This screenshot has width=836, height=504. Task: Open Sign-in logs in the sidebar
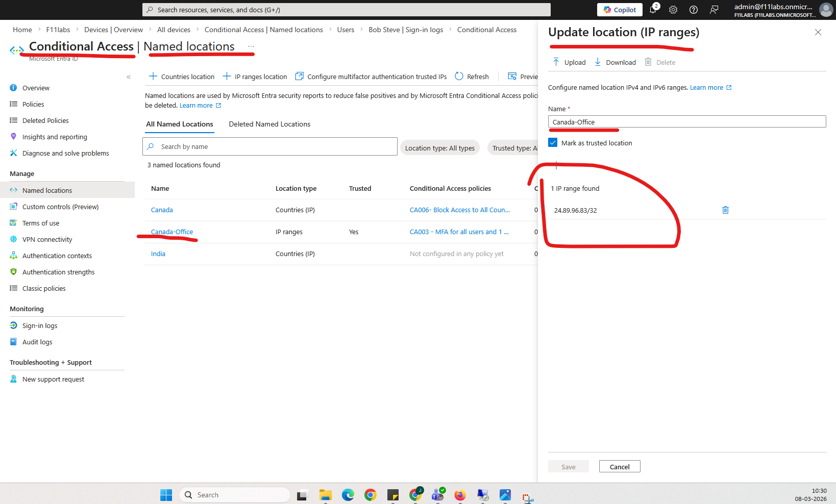pos(40,325)
